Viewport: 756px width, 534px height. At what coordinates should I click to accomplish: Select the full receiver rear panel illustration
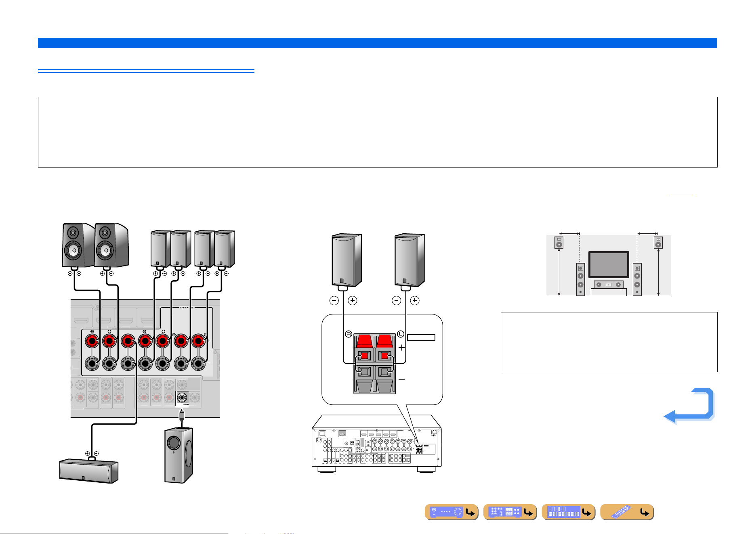pos(377,444)
